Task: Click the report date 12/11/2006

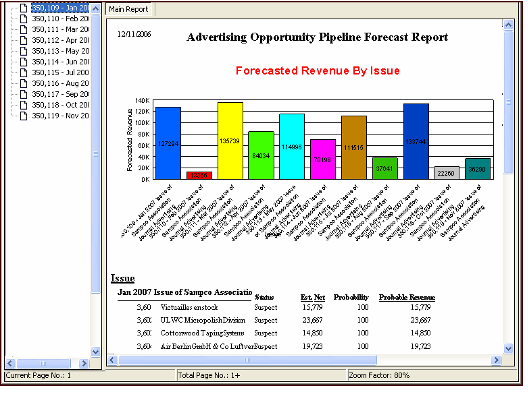Action: (x=134, y=34)
